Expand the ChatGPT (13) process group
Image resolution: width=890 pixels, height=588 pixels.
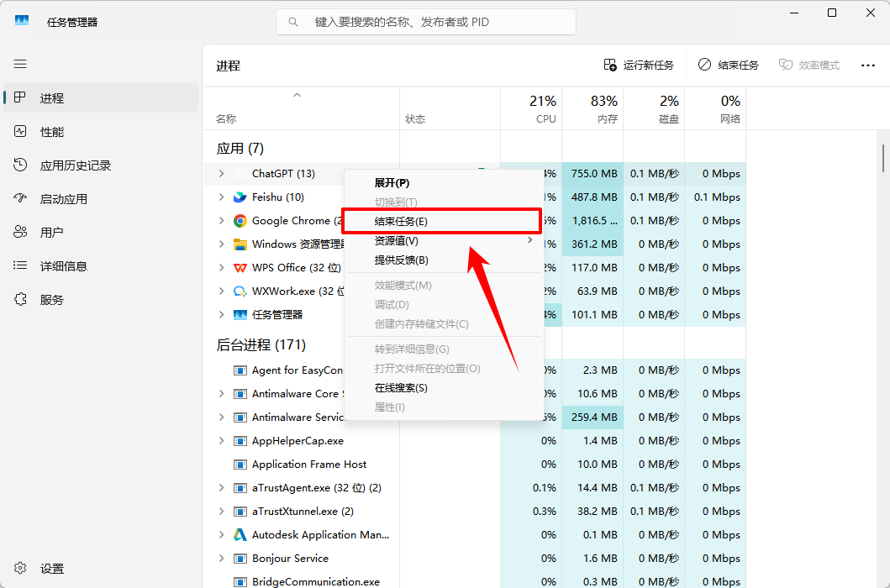pos(221,174)
